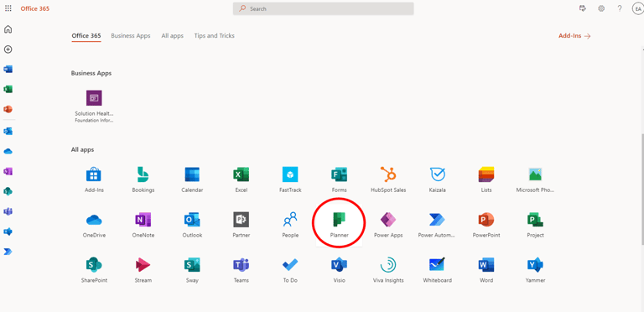Go to Home in the left rail
The image size is (644, 312).
8,29
